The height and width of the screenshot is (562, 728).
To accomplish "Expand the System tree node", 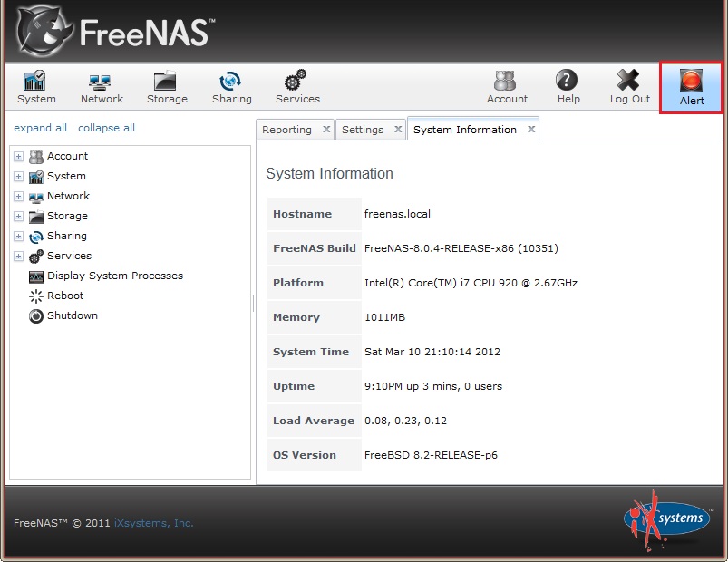I will (x=18, y=177).
